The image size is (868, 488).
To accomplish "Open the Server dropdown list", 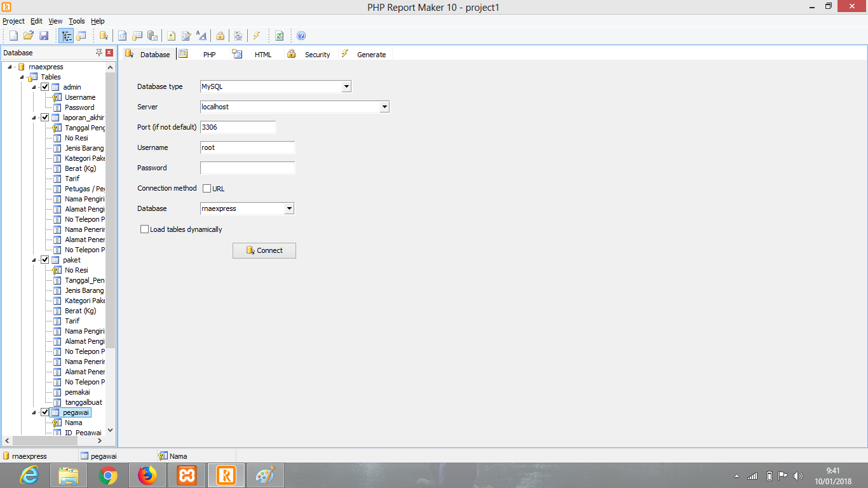I will [x=384, y=107].
